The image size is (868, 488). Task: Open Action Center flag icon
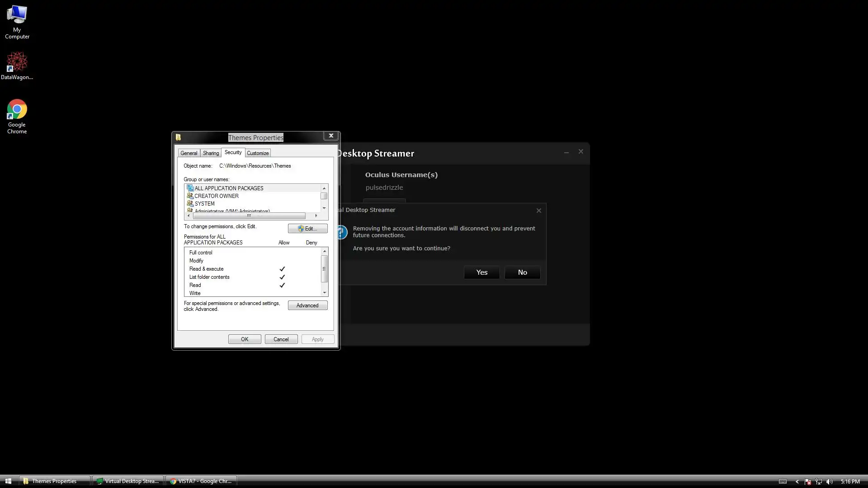[x=808, y=482]
